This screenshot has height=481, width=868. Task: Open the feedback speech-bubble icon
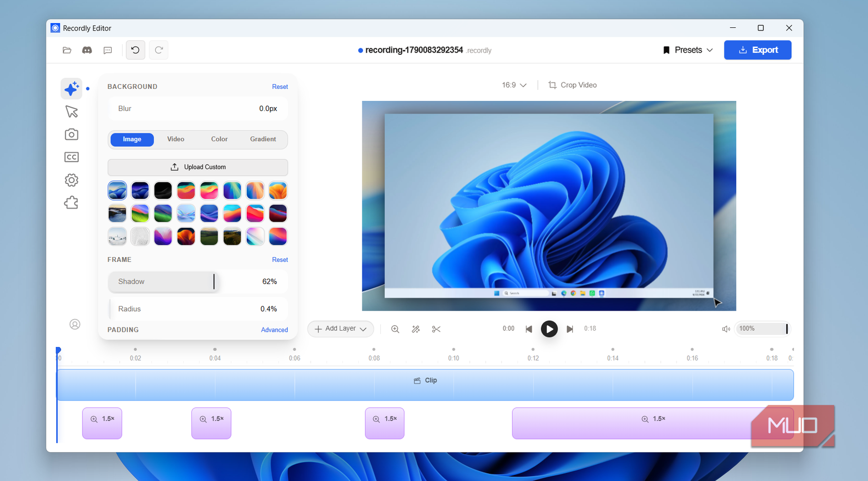tap(108, 50)
